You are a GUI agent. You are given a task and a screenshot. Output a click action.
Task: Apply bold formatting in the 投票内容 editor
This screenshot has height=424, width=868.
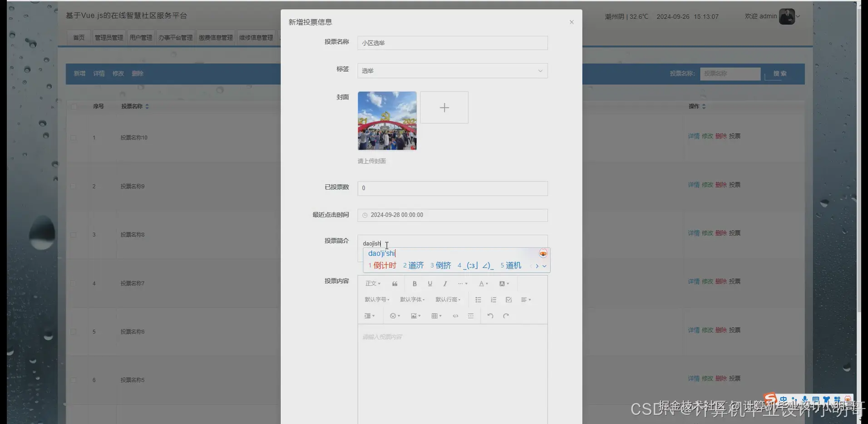414,283
